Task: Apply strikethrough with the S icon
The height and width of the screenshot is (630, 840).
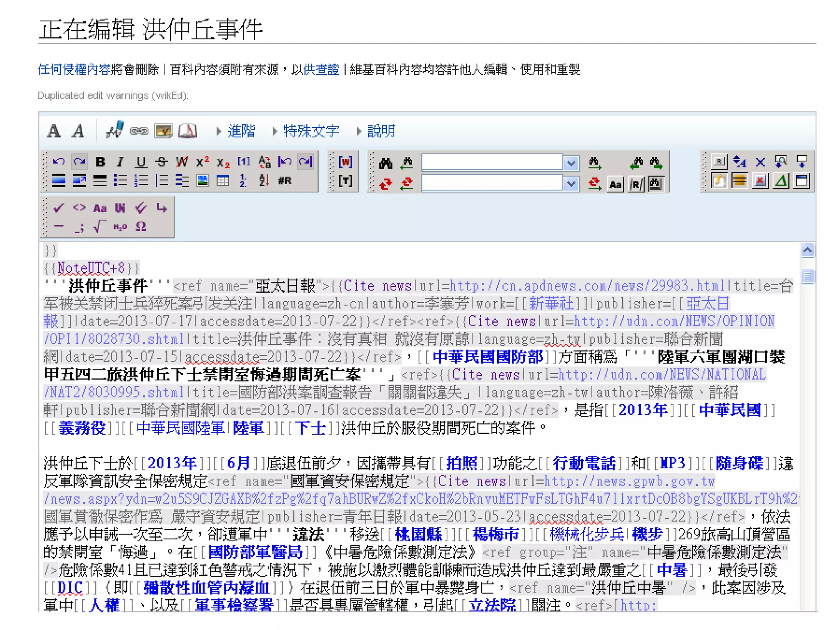Action: [x=162, y=162]
